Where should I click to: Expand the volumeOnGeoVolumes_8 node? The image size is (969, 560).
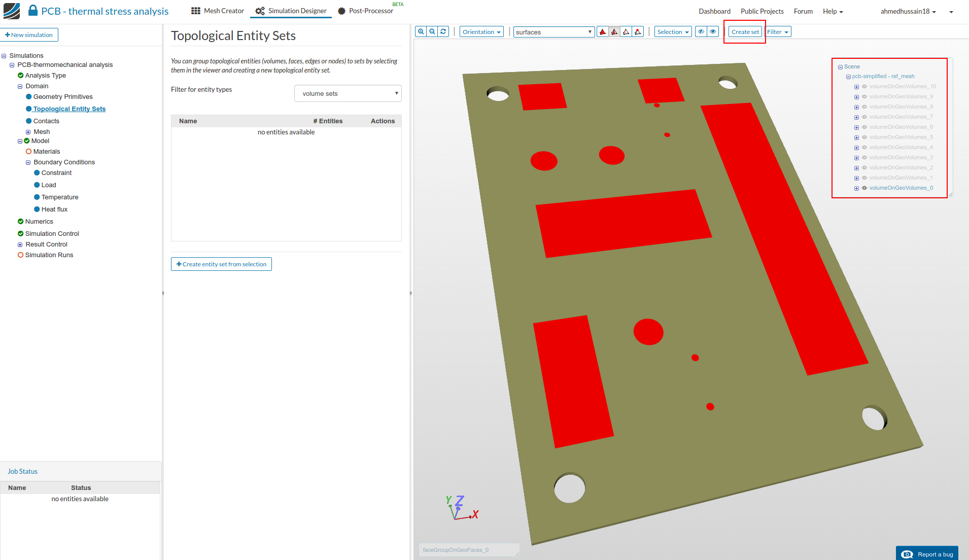[x=856, y=107]
